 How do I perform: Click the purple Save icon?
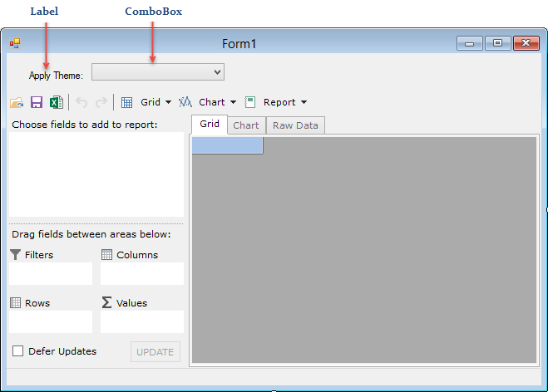pos(37,103)
